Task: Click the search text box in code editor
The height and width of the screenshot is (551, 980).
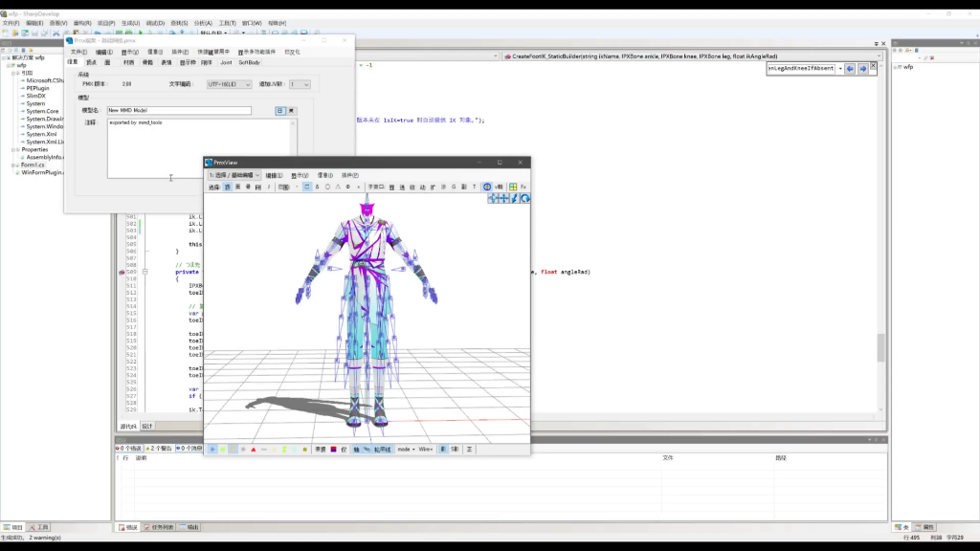Action: tap(801, 69)
